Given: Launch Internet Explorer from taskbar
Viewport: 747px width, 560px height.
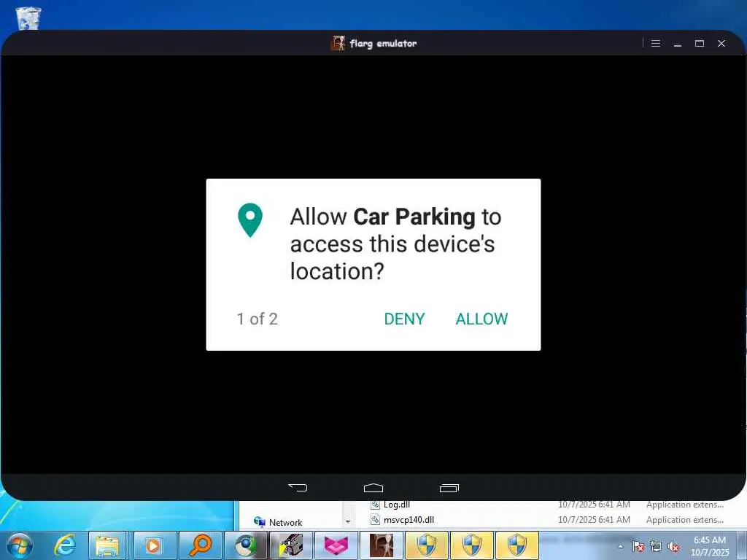Looking at the screenshot, I should [x=64, y=545].
